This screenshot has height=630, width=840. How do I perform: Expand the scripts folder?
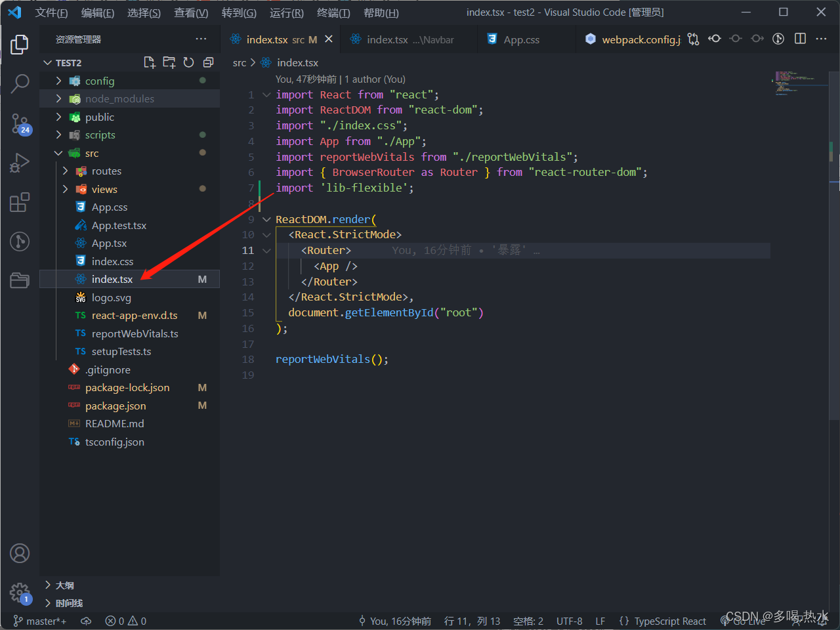[58, 135]
